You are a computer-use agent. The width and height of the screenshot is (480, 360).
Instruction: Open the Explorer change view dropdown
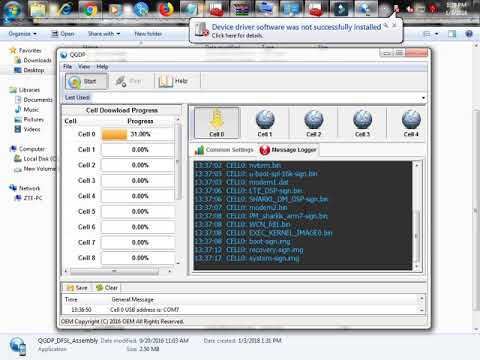click(x=436, y=34)
